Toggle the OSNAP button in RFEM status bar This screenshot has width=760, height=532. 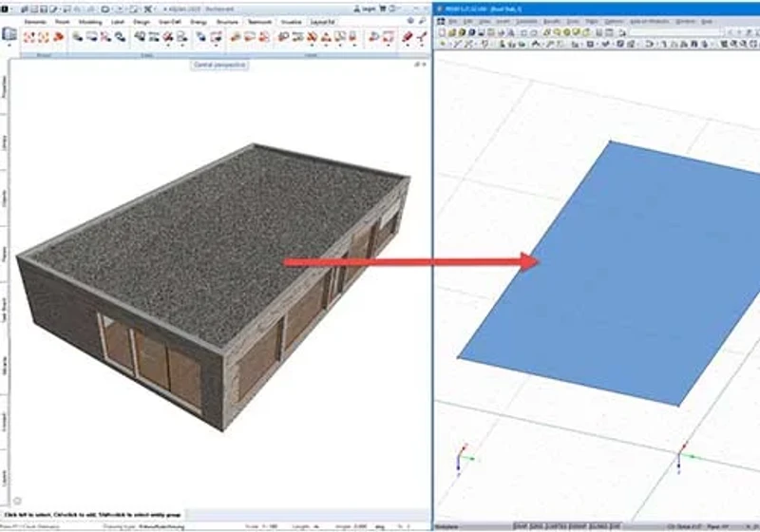(x=579, y=526)
